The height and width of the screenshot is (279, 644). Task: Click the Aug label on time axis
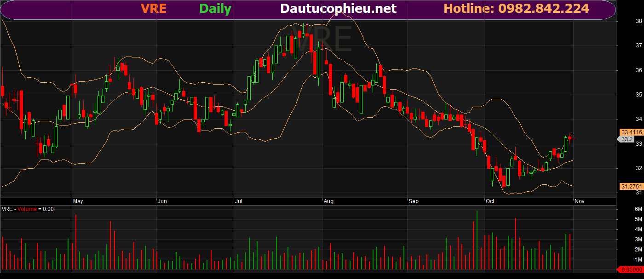(x=328, y=201)
